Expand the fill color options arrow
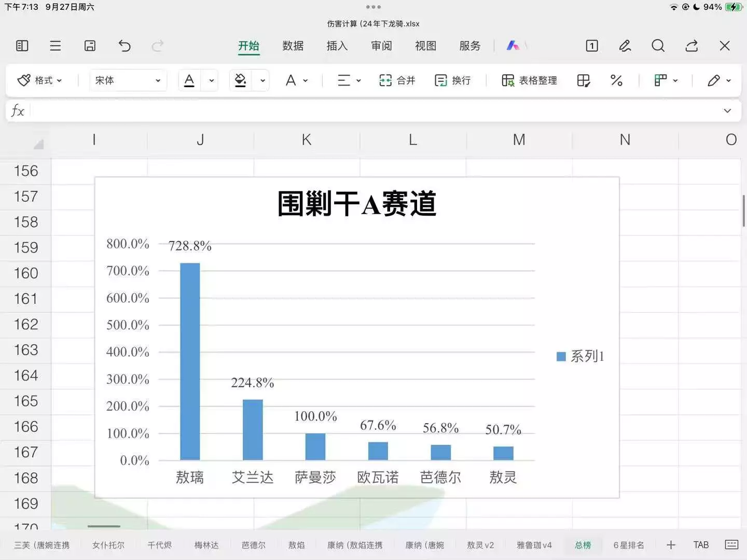The image size is (747, 560). (262, 80)
